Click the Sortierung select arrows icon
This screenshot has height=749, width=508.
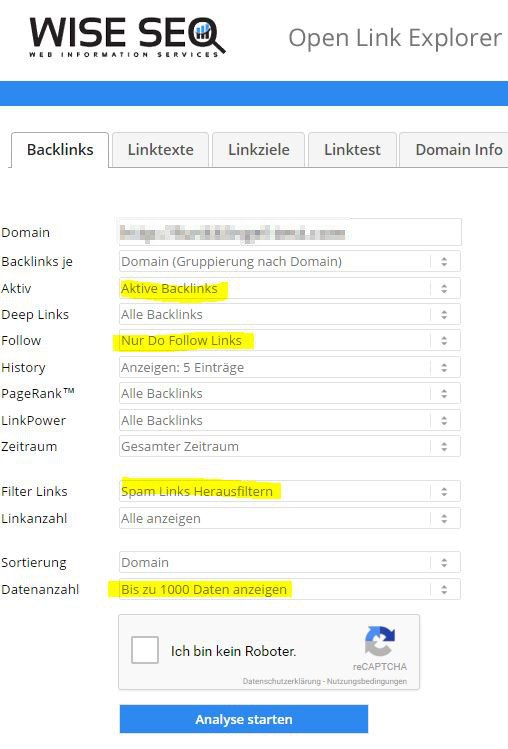[x=444, y=563]
